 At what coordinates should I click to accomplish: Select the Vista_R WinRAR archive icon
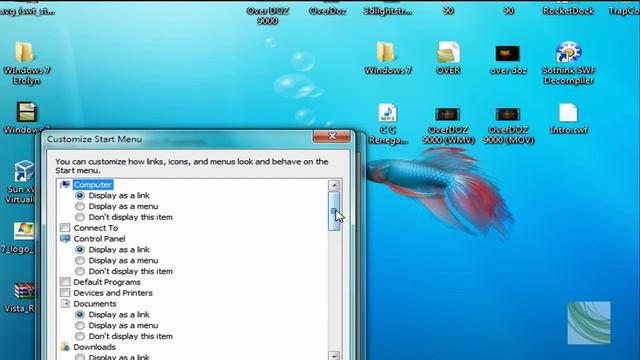(x=24, y=291)
